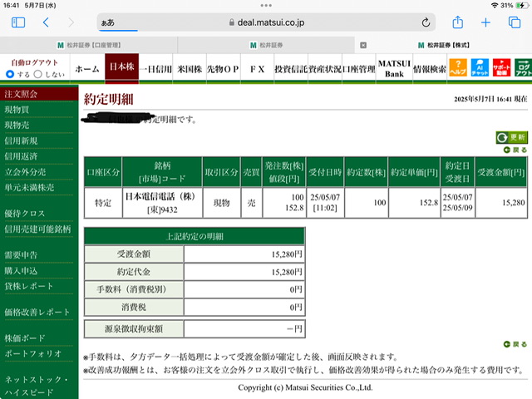Open 資産状況 navigation tab
This screenshot has width=532, height=399.
325,69
